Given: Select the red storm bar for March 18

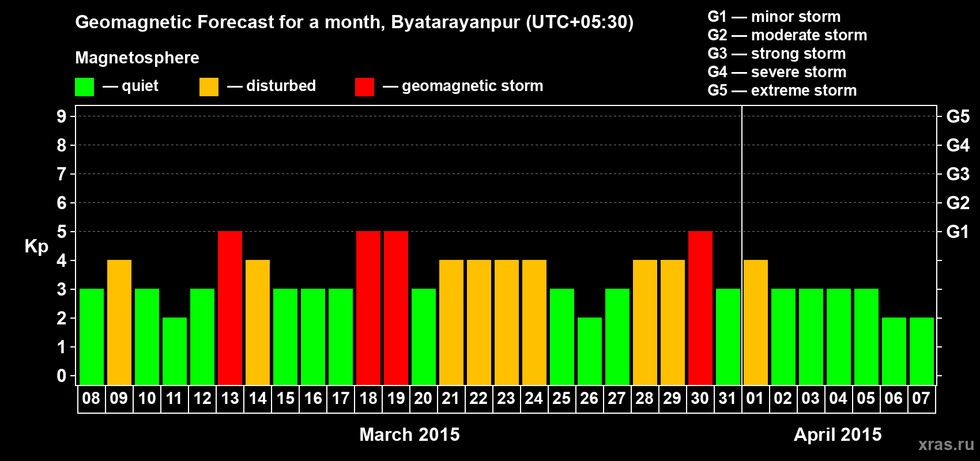Looking at the screenshot, I should 368,308.
